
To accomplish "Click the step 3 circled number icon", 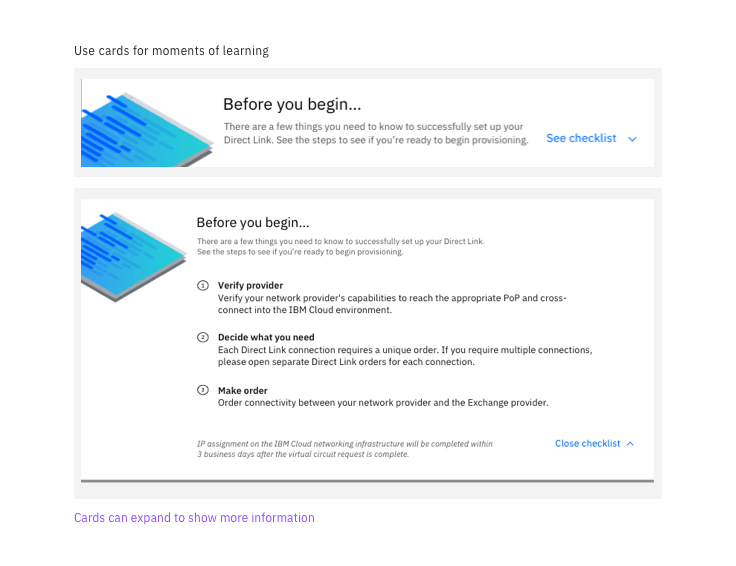I will pos(203,390).
